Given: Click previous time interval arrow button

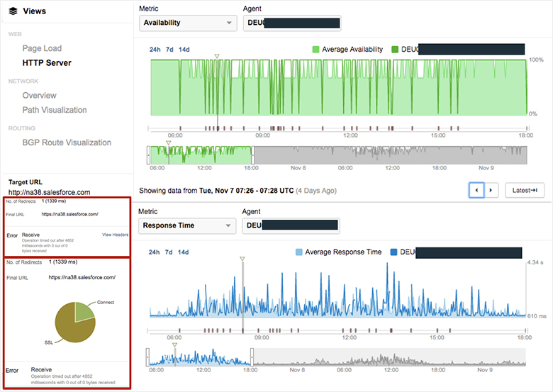Looking at the screenshot, I should pos(476,190).
